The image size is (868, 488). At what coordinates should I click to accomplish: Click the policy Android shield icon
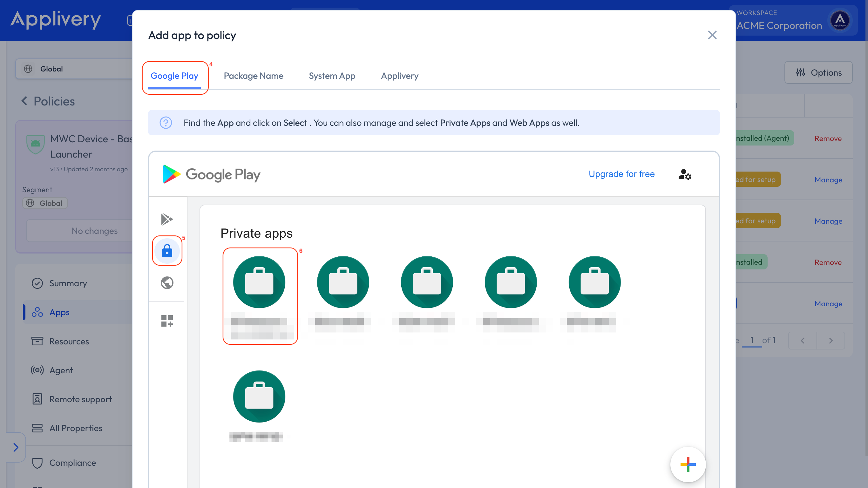point(35,144)
